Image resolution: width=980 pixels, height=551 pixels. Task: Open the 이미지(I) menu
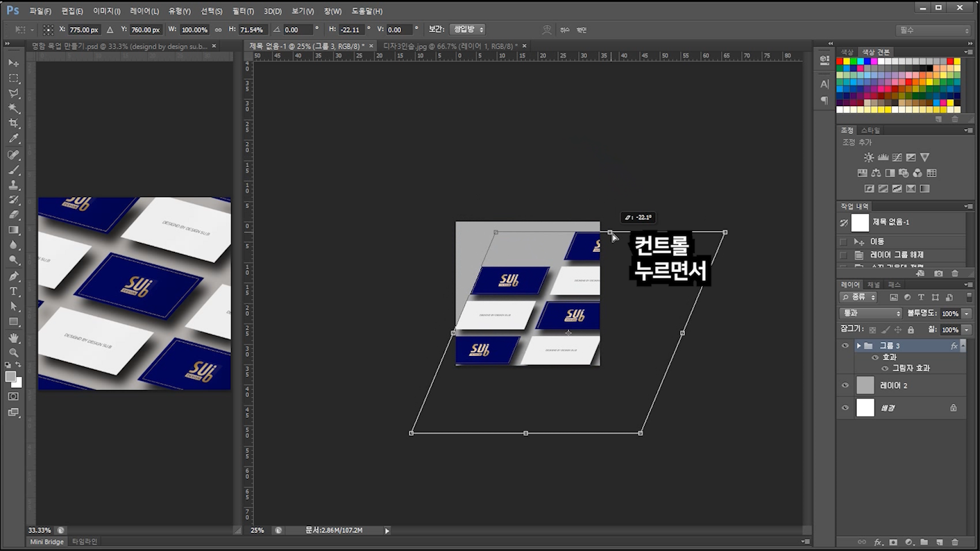click(x=106, y=11)
